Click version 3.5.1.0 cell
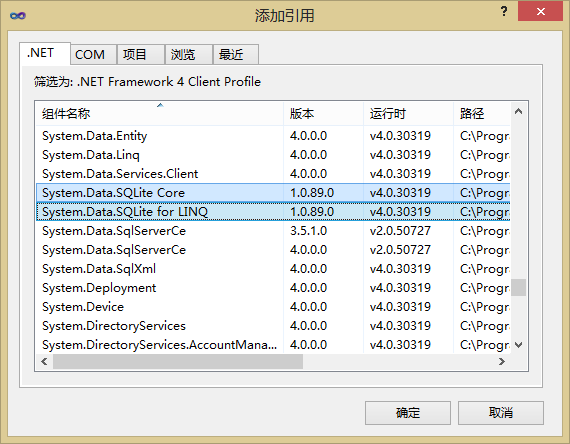The image size is (570, 444). point(308,231)
